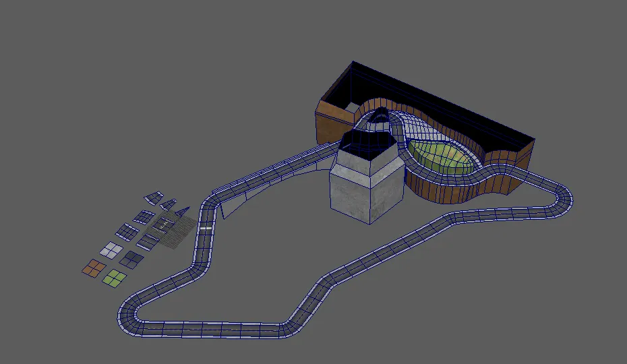Select the orange four-panel texture tile
This screenshot has height=364, width=627.
click(94, 268)
